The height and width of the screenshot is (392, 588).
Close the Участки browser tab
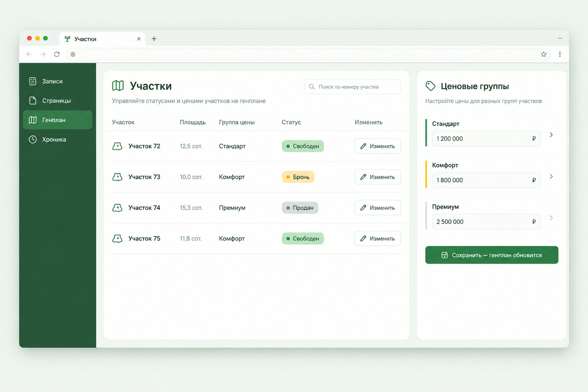coord(139,39)
